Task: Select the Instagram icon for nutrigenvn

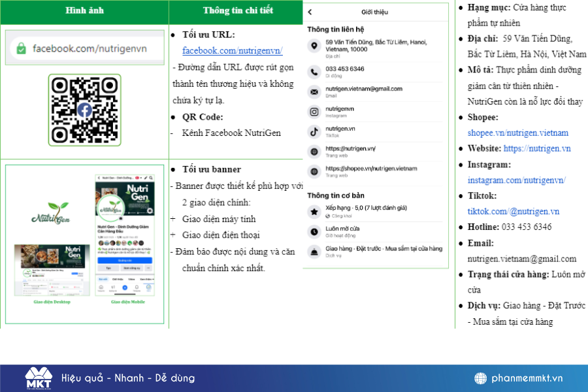Action: point(314,112)
